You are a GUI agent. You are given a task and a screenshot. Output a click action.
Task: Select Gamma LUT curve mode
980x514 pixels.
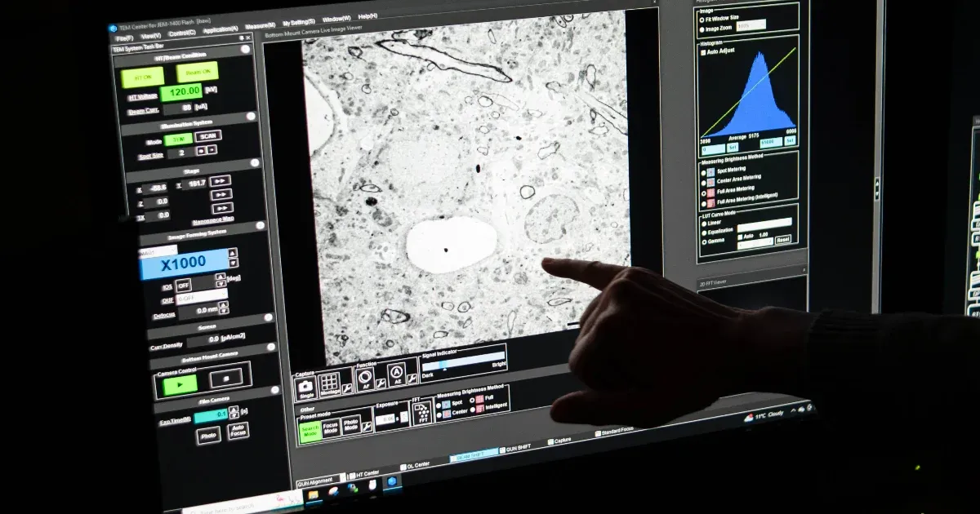click(704, 241)
